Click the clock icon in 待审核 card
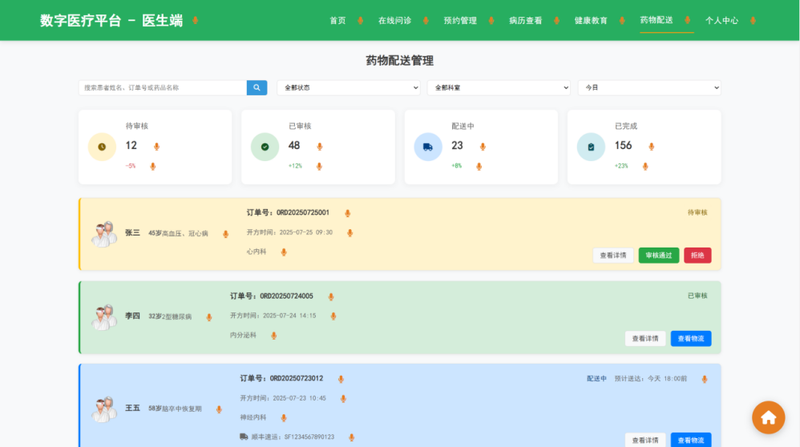800x447 pixels. [102, 147]
